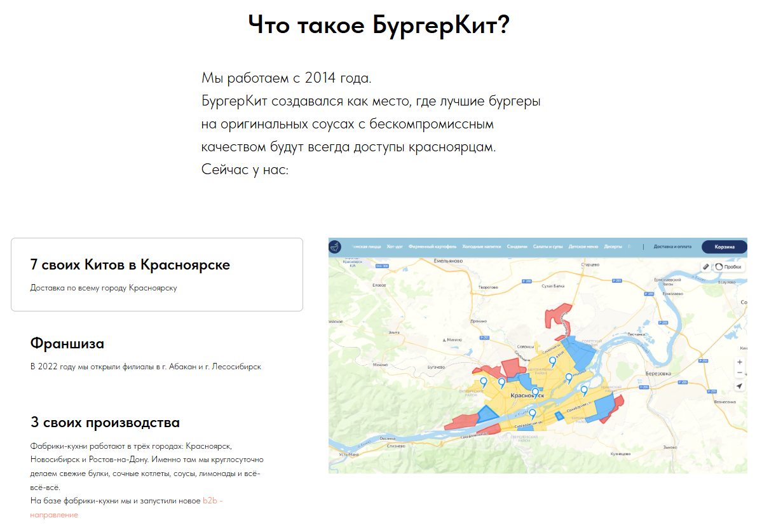Click the Старцево label on the map
762x532 pixels.
click(x=590, y=265)
